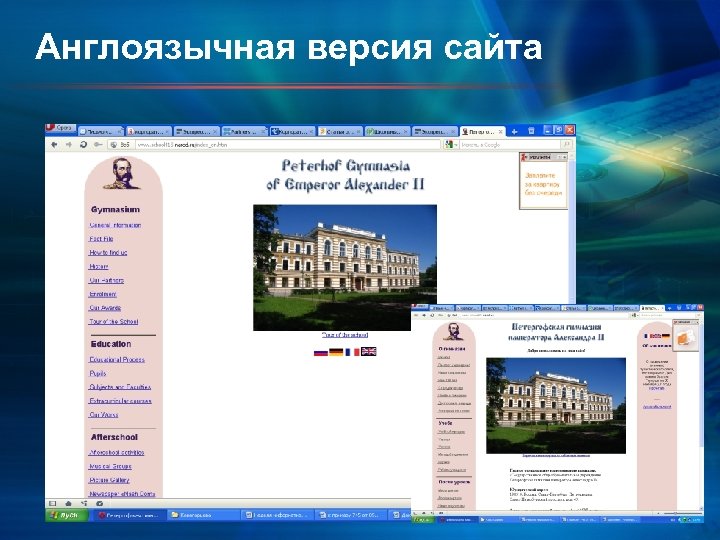Open the closed tabs trash icon
This screenshot has height=540, width=720.
click(x=531, y=131)
